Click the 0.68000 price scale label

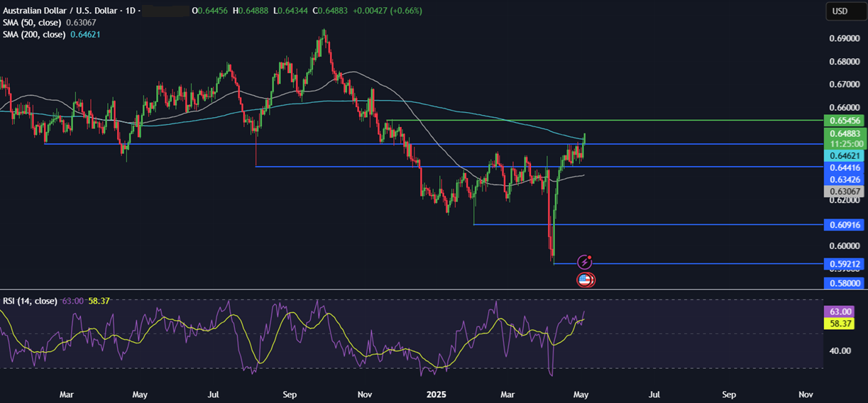(844, 62)
